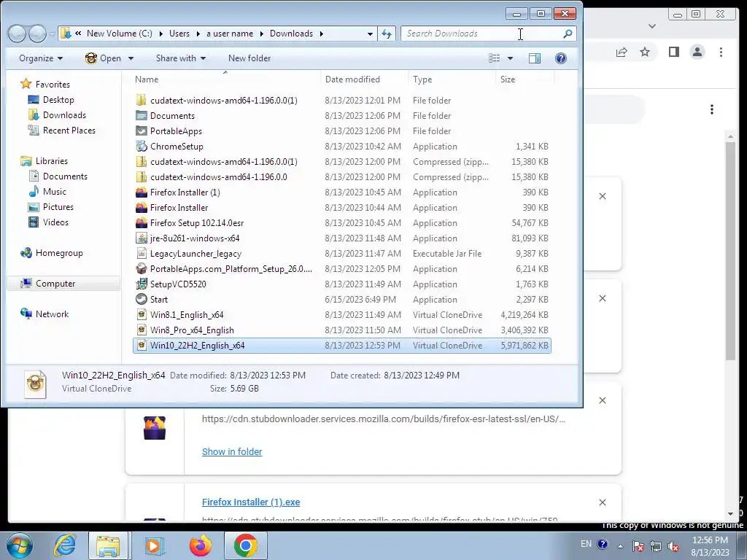
Task: Select Homegroup in navigation pane
Action: (x=59, y=253)
